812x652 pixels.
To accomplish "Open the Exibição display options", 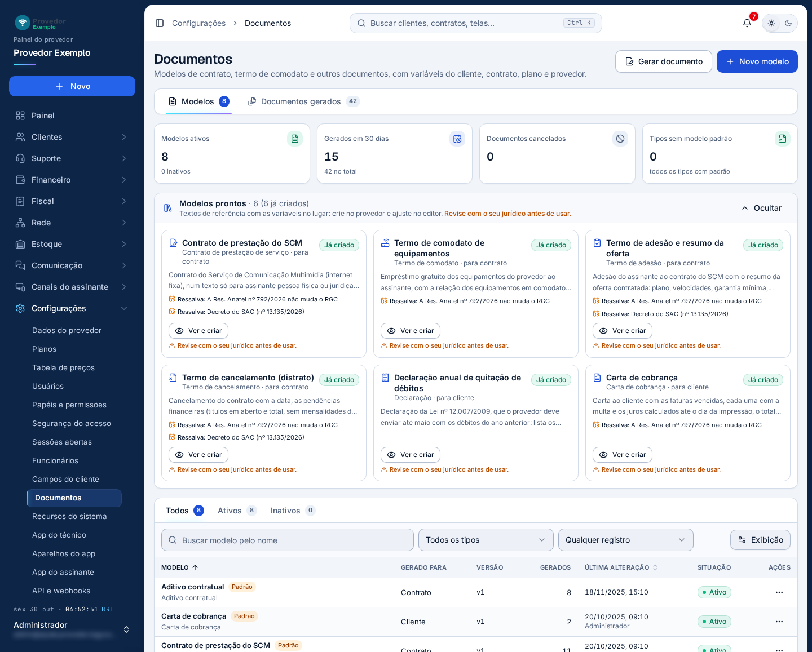I will [760, 540].
